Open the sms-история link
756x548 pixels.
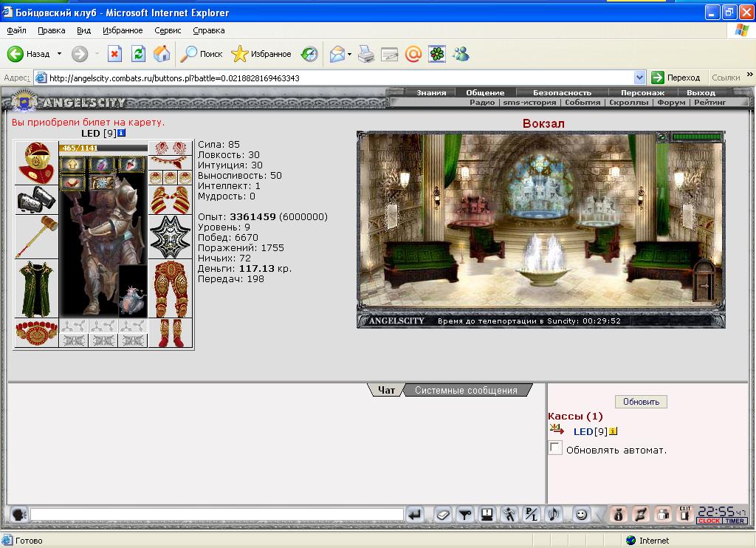[529, 102]
